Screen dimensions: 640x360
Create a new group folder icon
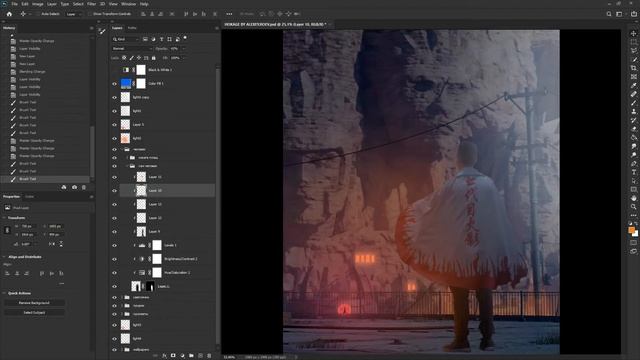pyautogui.click(x=191, y=356)
